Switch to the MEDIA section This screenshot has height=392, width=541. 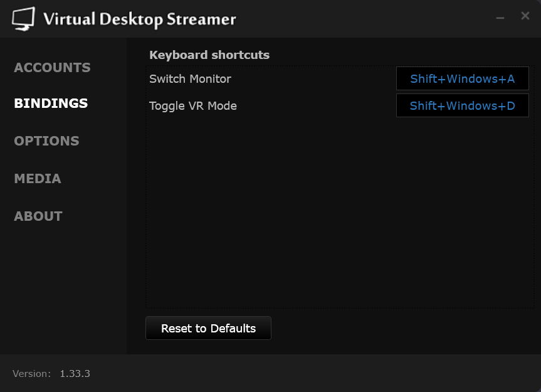tap(38, 178)
